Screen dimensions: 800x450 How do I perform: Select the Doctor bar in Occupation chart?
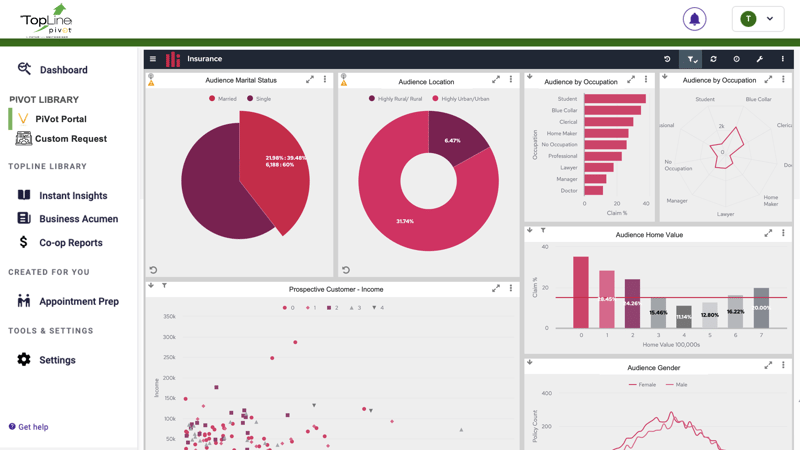click(x=593, y=190)
